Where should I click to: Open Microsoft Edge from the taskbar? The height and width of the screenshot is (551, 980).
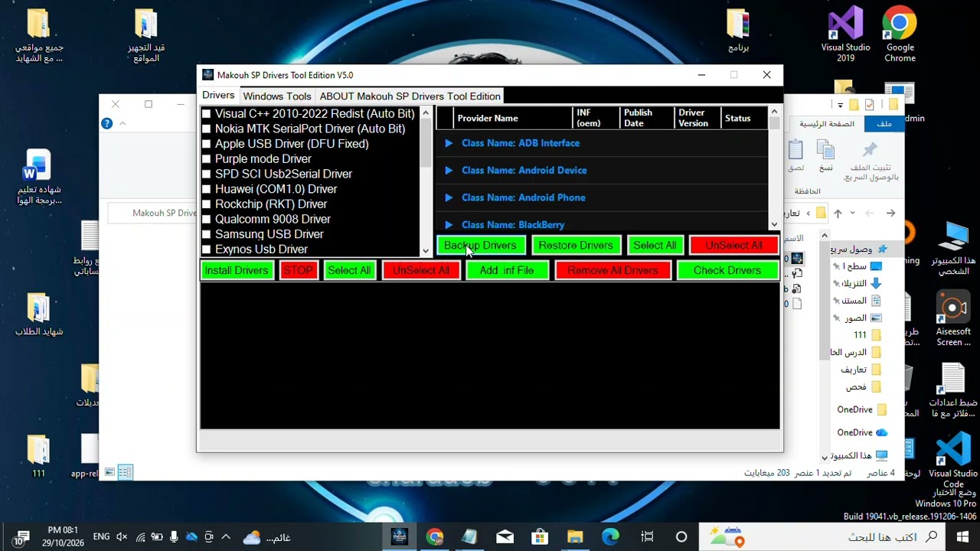(610, 537)
